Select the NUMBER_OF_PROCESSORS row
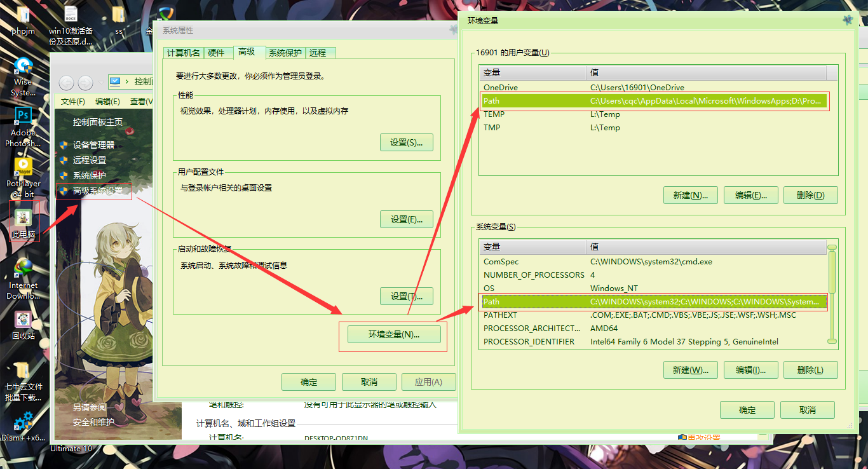Image resolution: width=868 pixels, height=469 pixels. (654, 275)
